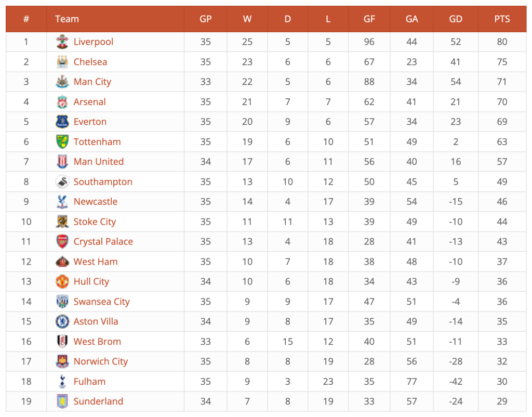
Task: Open the Arsenal team link
Action: (x=89, y=102)
